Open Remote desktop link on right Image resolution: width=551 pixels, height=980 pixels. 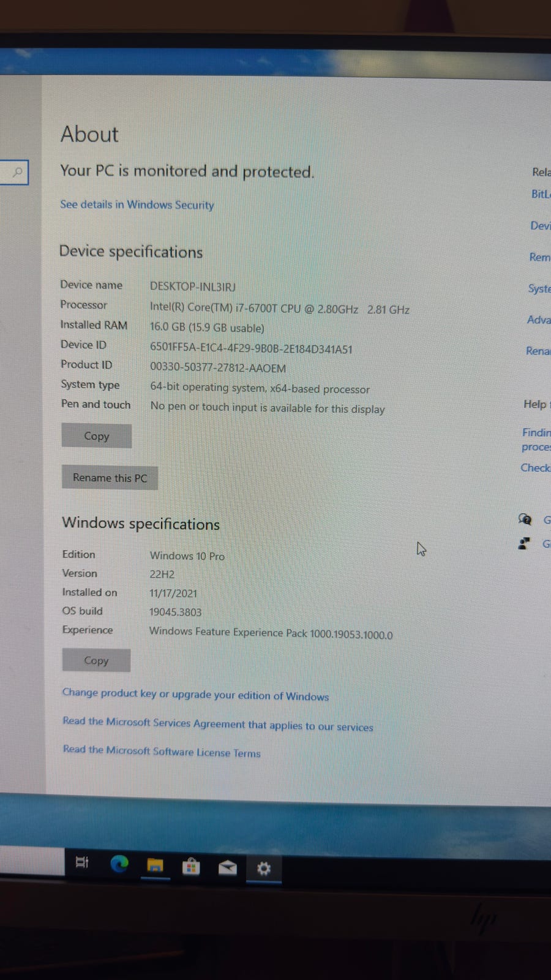(x=539, y=257)
